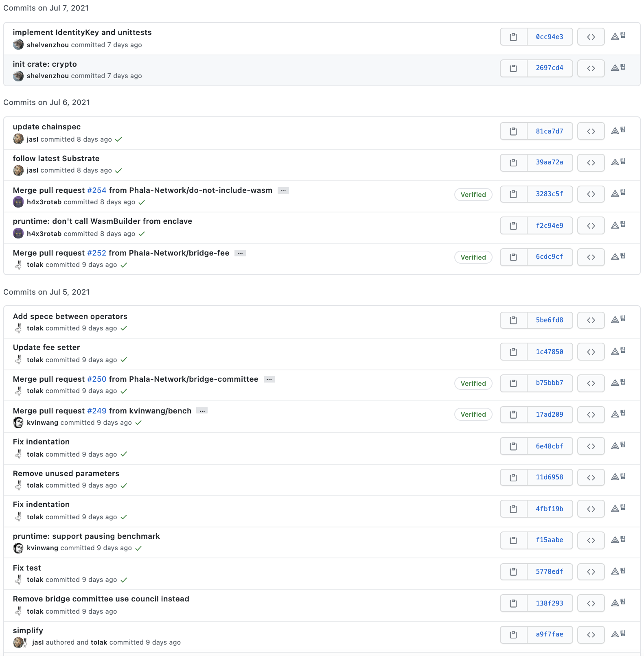Click Verified badge on commit 6cdc9cf
The height and width of the screenshot is (656, 644).
[x=473, y=257]
